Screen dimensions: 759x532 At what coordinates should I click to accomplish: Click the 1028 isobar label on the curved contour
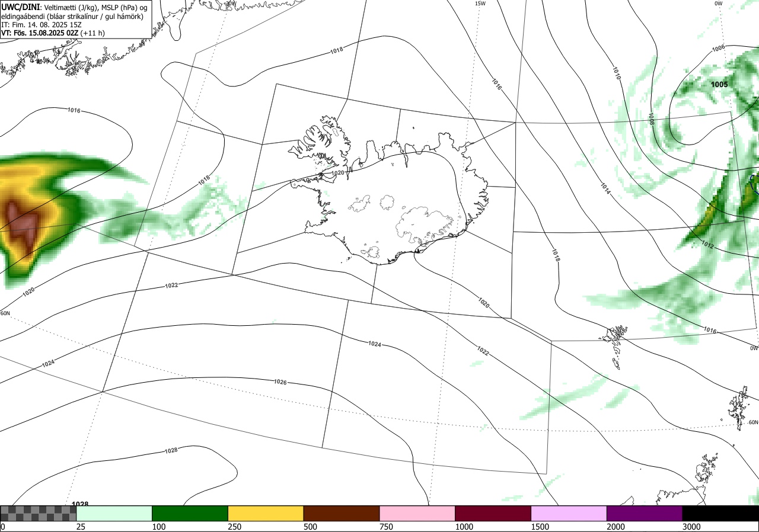tap(171, 450)
